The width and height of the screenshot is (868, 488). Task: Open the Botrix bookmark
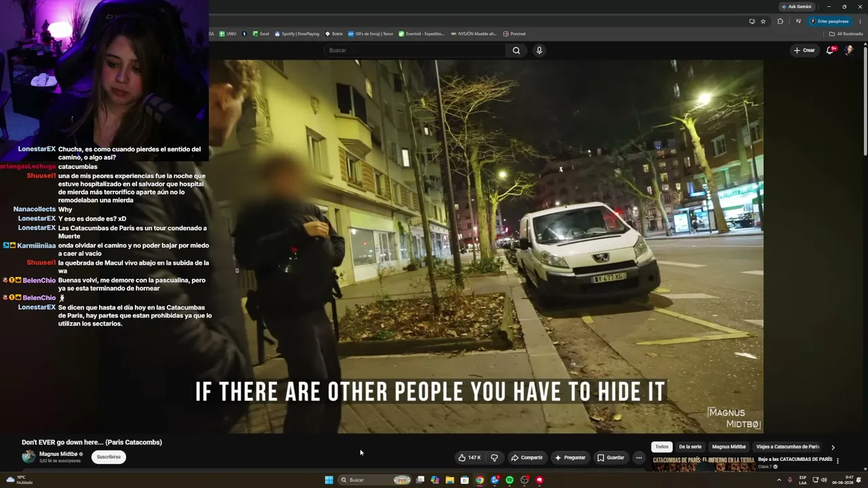pos(334,34)
